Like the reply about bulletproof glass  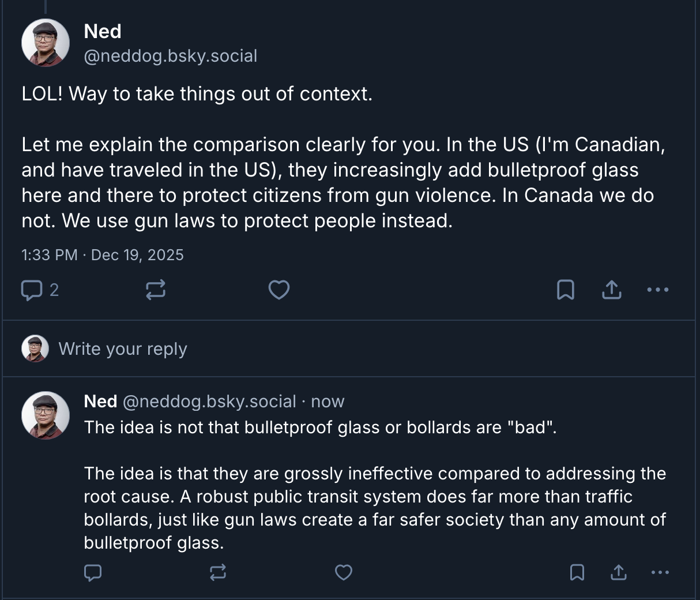click(344, 572)
